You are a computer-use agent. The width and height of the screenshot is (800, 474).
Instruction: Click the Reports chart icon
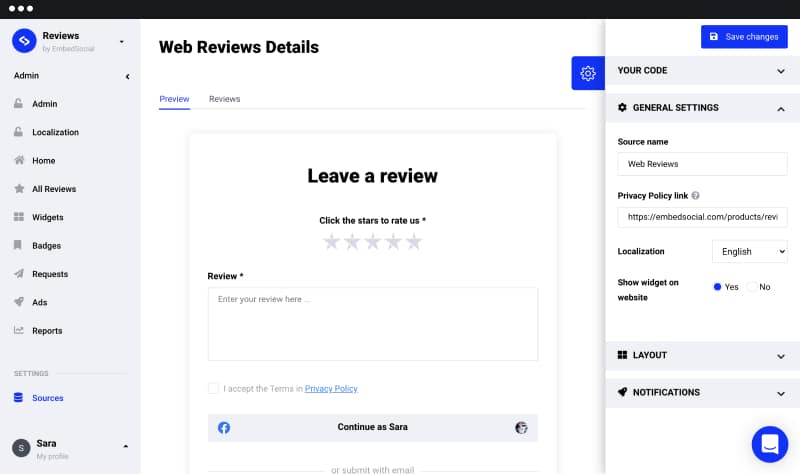19,330
